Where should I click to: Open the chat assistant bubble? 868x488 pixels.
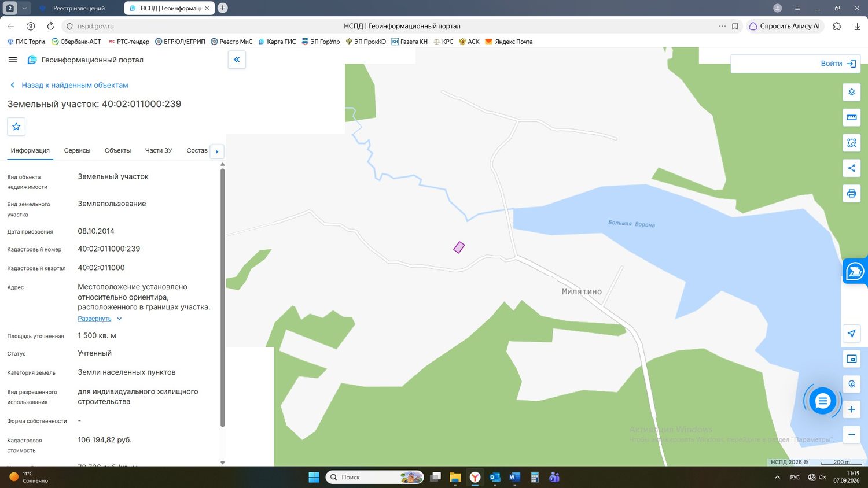822,401
